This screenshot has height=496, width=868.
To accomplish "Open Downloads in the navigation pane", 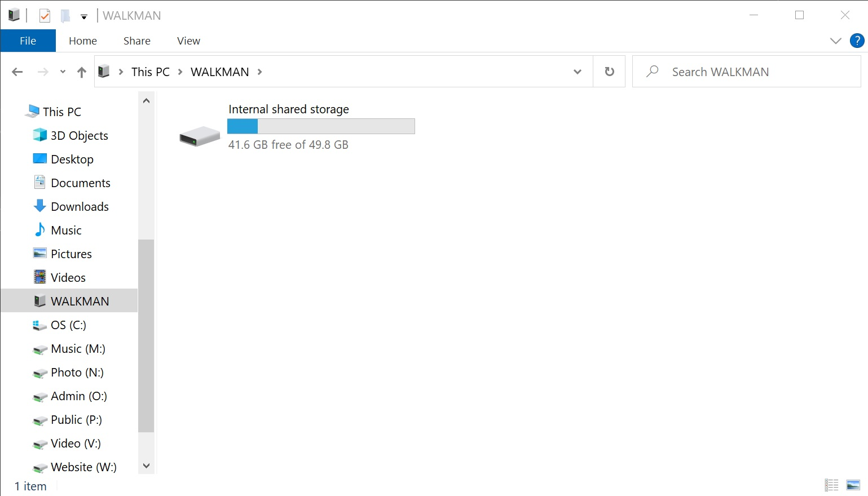I will coord(80,206).
